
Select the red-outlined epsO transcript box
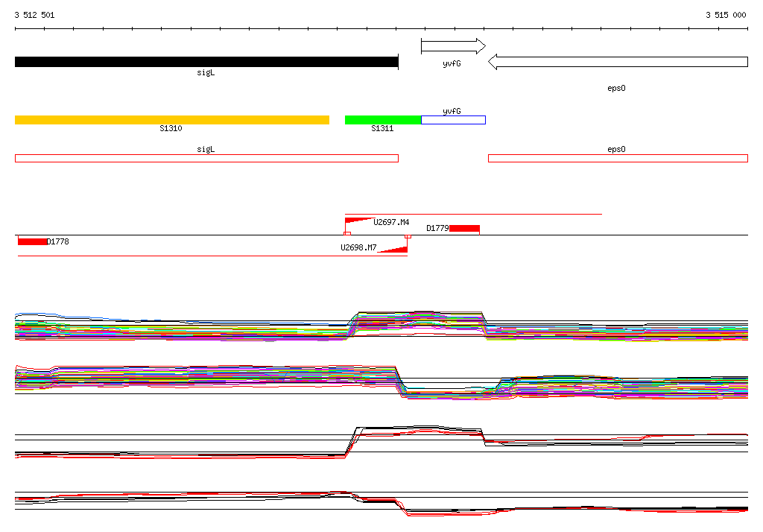618,158
